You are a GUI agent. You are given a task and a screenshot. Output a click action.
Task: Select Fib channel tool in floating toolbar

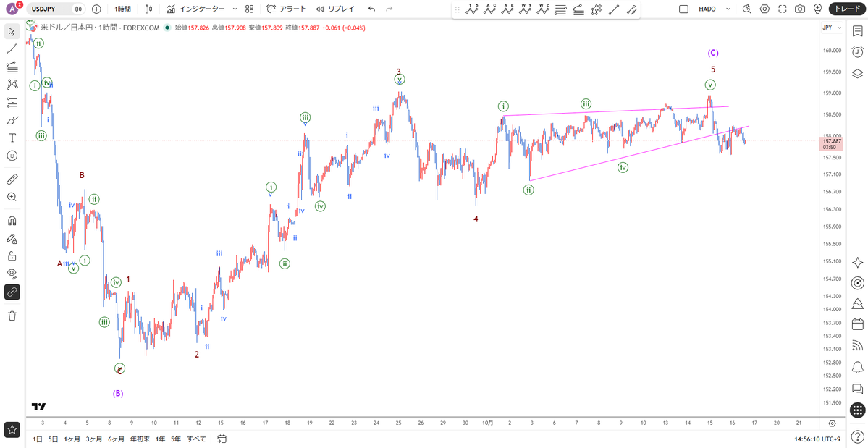578,9
